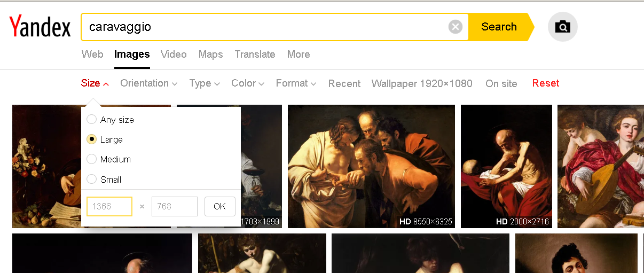Open the HD 2000×2716 painting thumbnail
The image size is (644, 273).
pyautogui.click(x=506, y=166)
